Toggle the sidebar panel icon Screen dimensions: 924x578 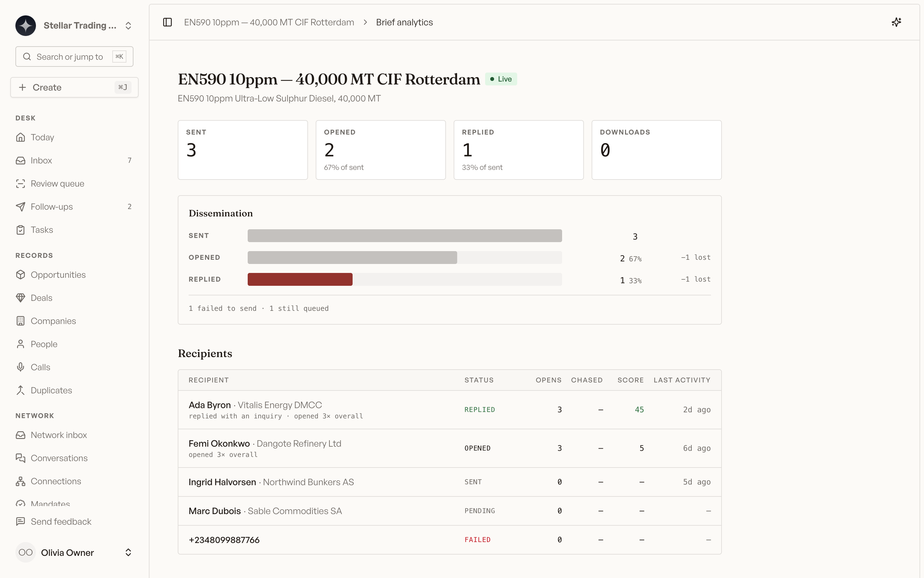pos(167,22)
